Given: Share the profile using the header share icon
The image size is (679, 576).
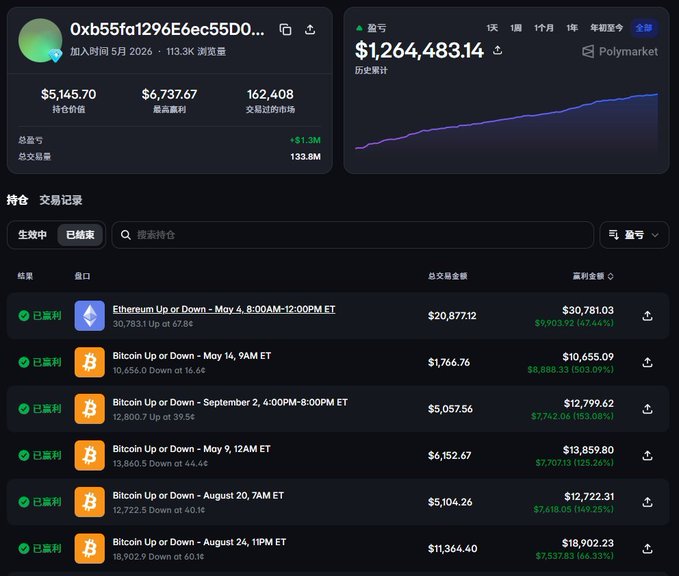Looking at the screenshot, I should 310,29.
